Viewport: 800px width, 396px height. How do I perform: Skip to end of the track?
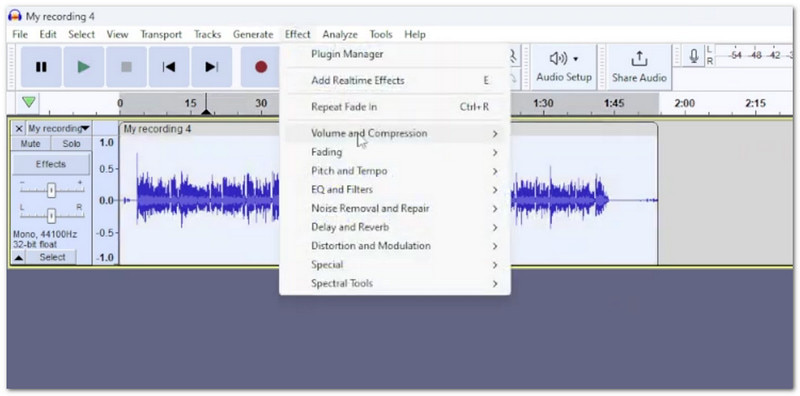click(x=211, y=67)
